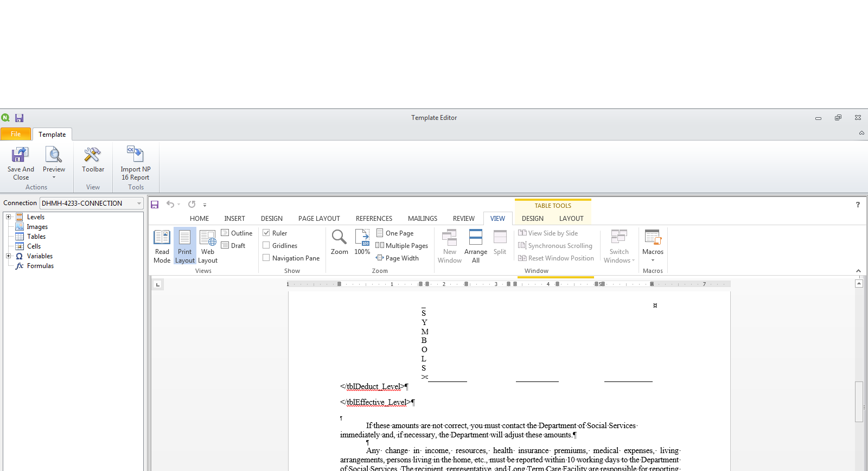Open the Preview dropdown button

[54, 163]
